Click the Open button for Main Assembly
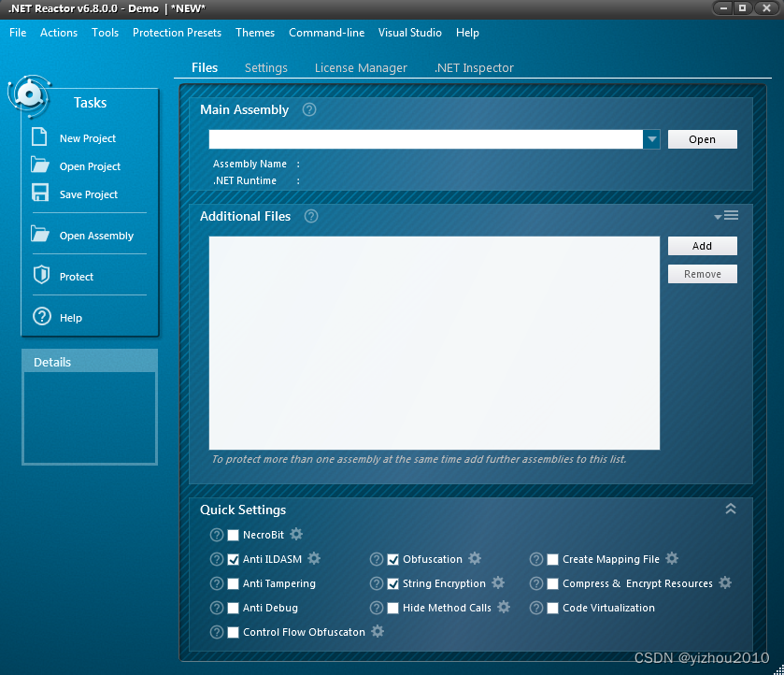 tap(703, 139)
